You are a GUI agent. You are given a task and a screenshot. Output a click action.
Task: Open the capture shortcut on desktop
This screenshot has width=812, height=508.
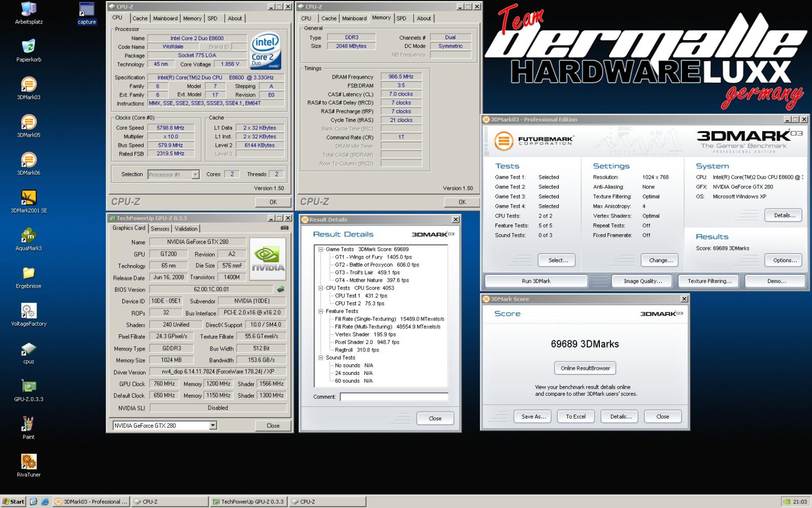click(87, 13)
